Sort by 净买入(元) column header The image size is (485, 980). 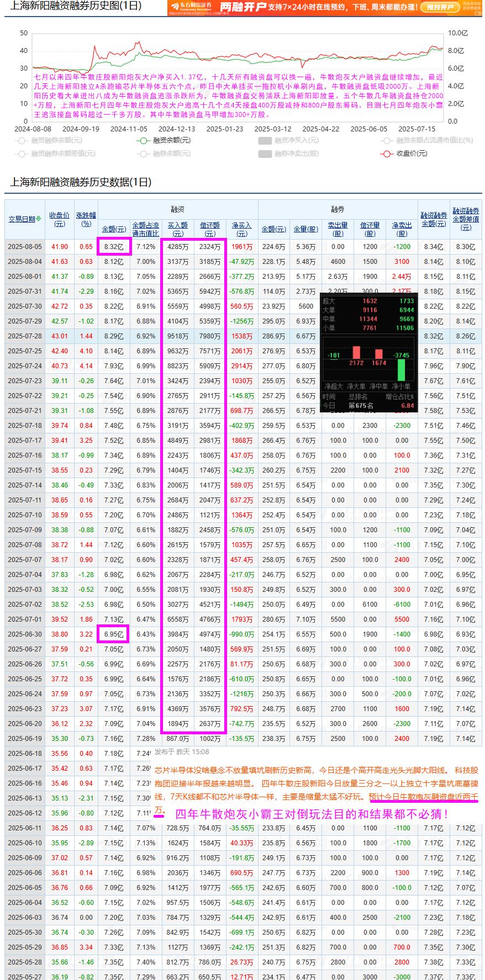[x=242, y=229]
